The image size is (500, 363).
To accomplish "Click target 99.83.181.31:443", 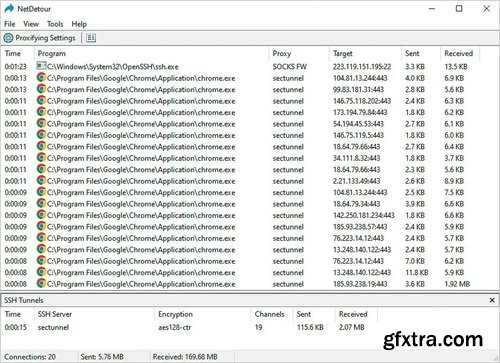I will coord(358,90).
